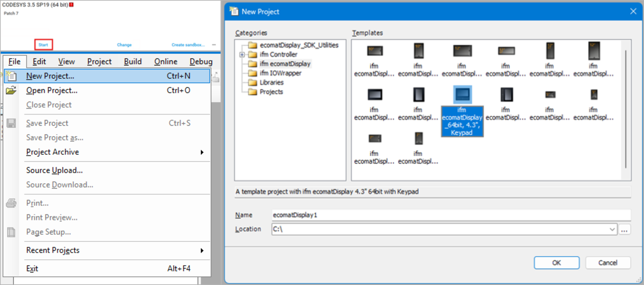
Task: Select the Projects category
Action: coord(271,92)
